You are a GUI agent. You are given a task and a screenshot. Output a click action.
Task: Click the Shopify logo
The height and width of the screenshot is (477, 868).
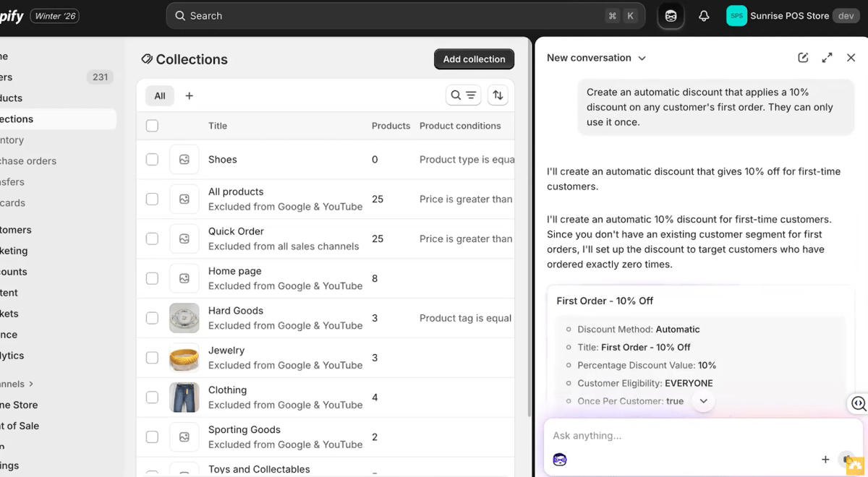(x=11, y=16)
